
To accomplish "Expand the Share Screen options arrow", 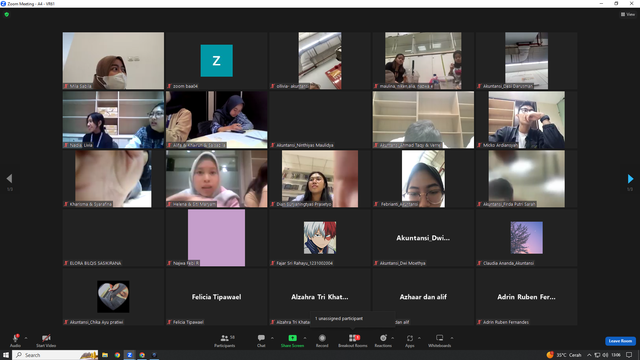I will point(305,338).
